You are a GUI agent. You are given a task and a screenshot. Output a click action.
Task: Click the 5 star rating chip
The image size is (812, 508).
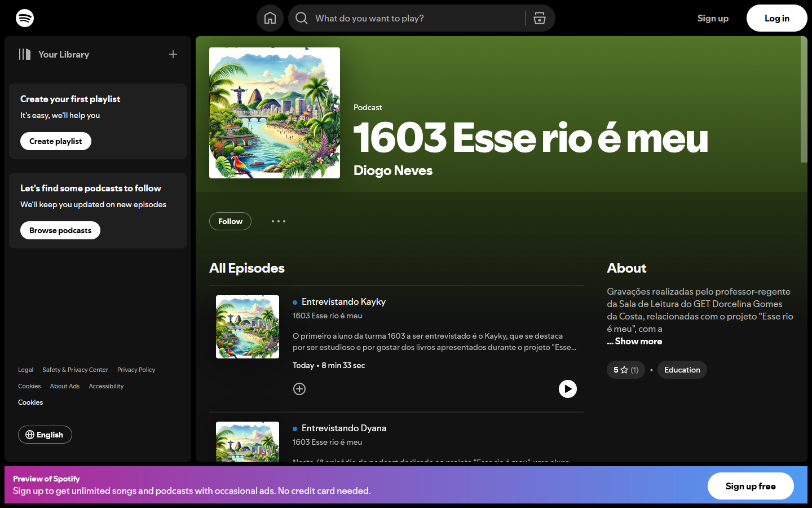coord(626,370)
